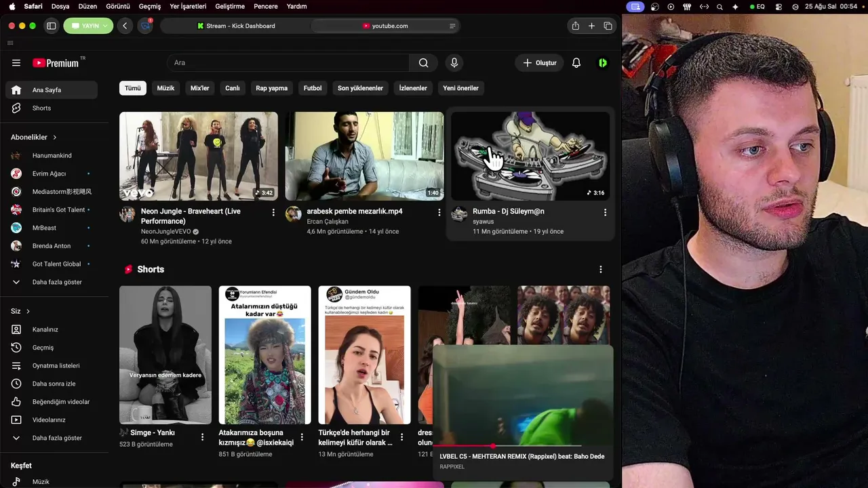868x488 pixels.
Task: Open Videolarınız in the sidebar
Action: [52, 420]
